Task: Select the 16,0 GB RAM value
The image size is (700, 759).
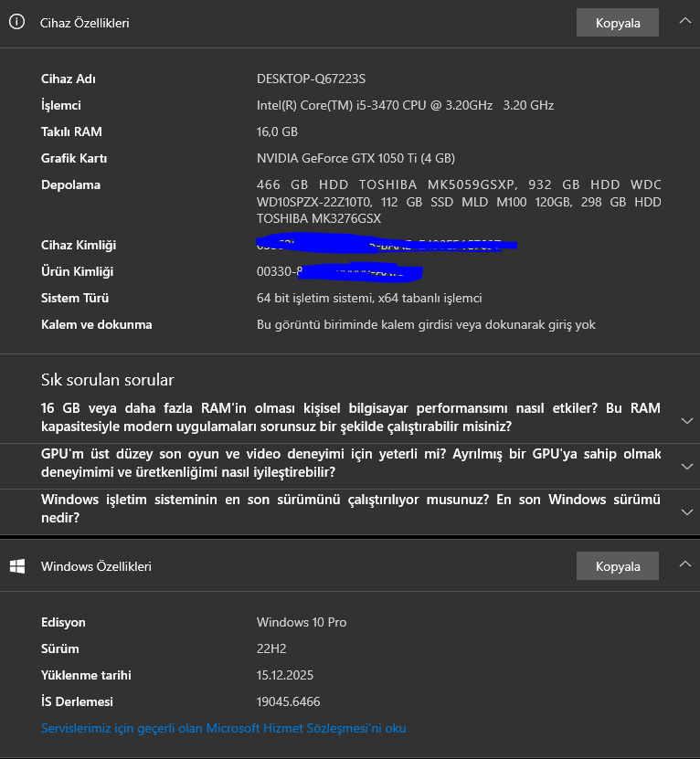Action: click(x=277, y=132)
